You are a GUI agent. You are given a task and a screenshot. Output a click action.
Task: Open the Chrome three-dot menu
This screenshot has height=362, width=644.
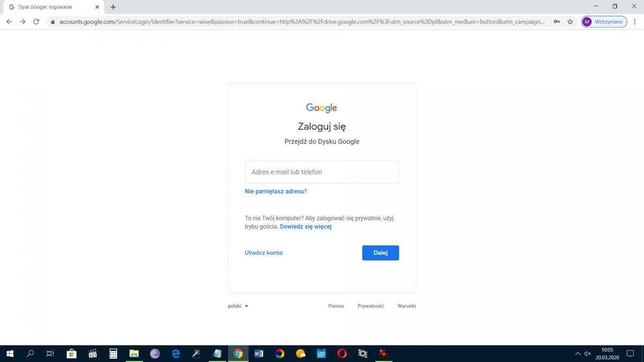pyautogui.click(x=635, y=22)
